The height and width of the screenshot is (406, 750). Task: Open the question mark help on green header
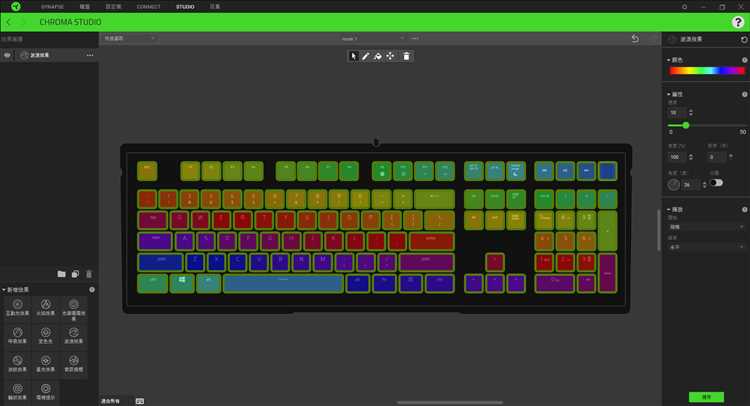[x=738, y=22]
